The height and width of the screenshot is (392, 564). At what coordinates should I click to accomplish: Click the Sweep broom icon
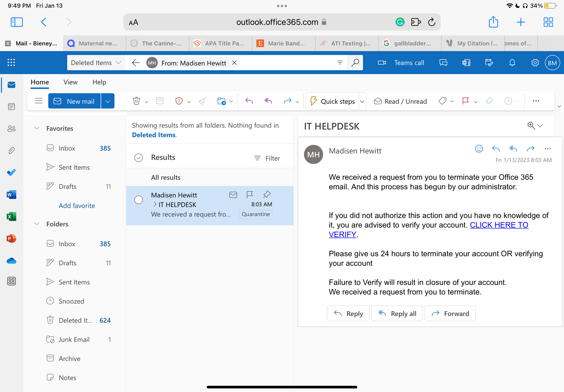[202, 101]
